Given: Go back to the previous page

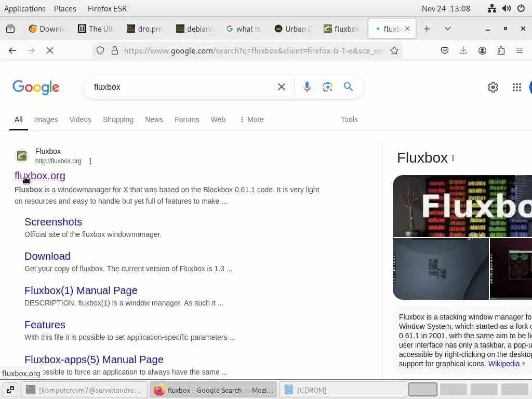Looking at the screenshot, I should tap(12, 50).
